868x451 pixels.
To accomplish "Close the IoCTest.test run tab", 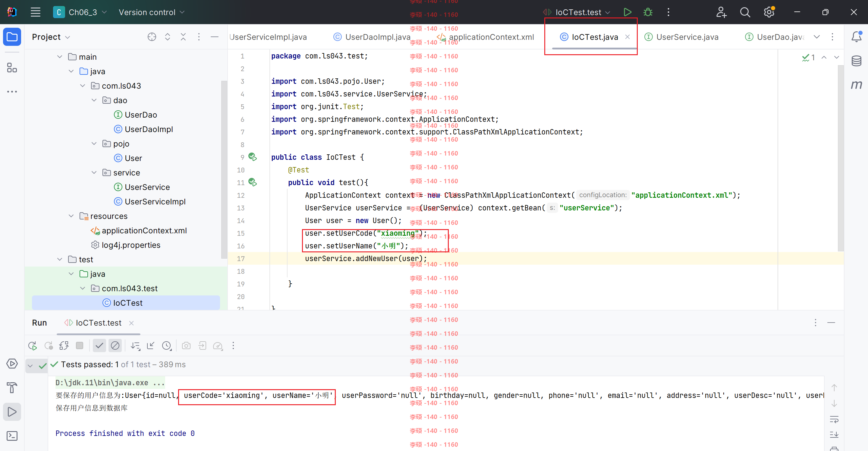I will 131,323.
